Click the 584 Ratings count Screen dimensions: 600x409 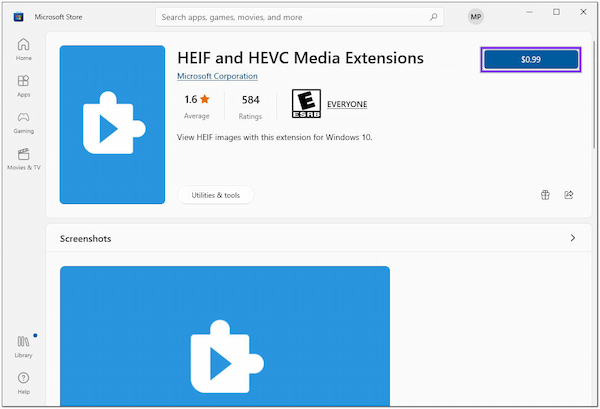(250, 107)
